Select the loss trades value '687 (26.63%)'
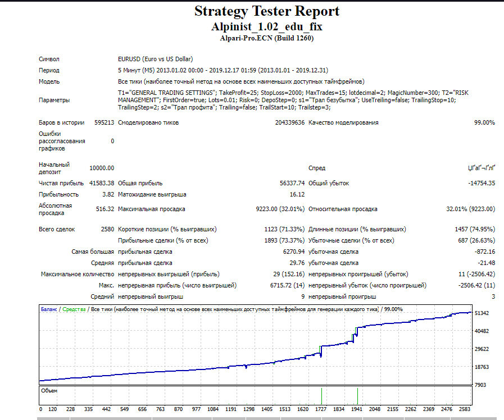The width and height of the screenshot is (504, 420). click(476, 240)
